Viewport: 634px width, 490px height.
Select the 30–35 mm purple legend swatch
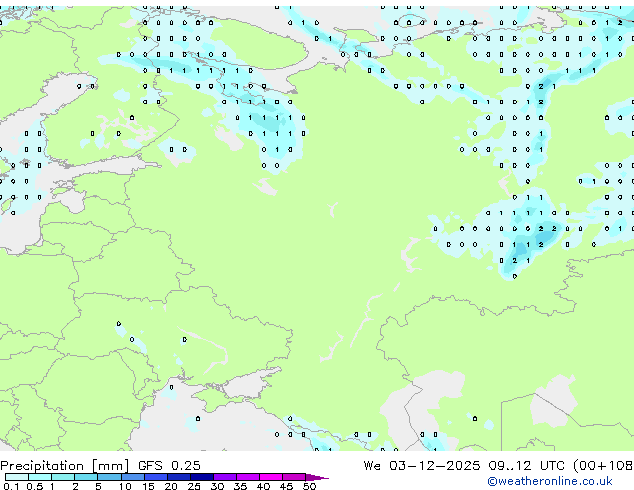225,477
